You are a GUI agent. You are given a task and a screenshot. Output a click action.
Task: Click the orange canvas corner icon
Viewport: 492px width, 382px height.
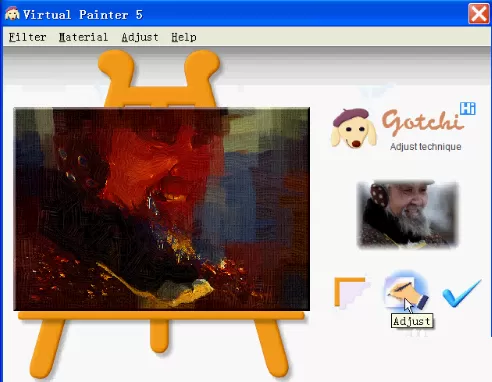tap(352, 292)
